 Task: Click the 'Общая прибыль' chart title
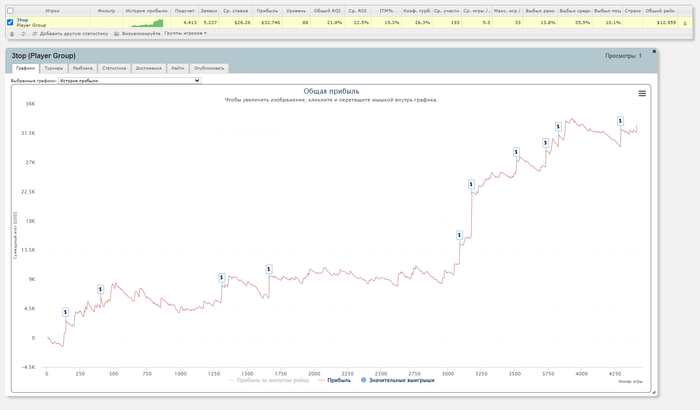(331, 91)
